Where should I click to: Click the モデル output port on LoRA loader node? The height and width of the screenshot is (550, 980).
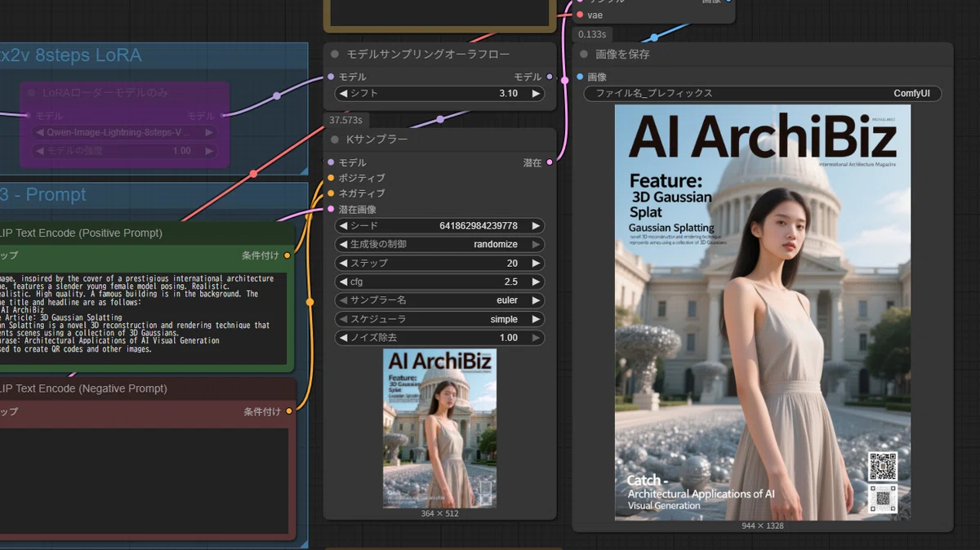tap(223, 116)
